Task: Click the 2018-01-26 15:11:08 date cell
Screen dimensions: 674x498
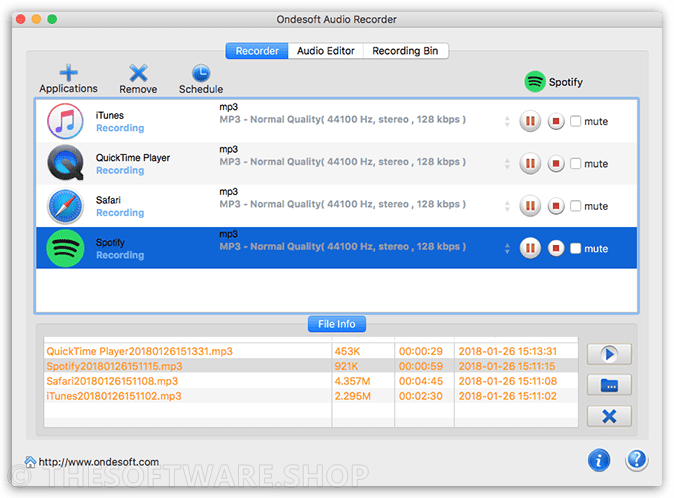Action: [x=508, y=381]
